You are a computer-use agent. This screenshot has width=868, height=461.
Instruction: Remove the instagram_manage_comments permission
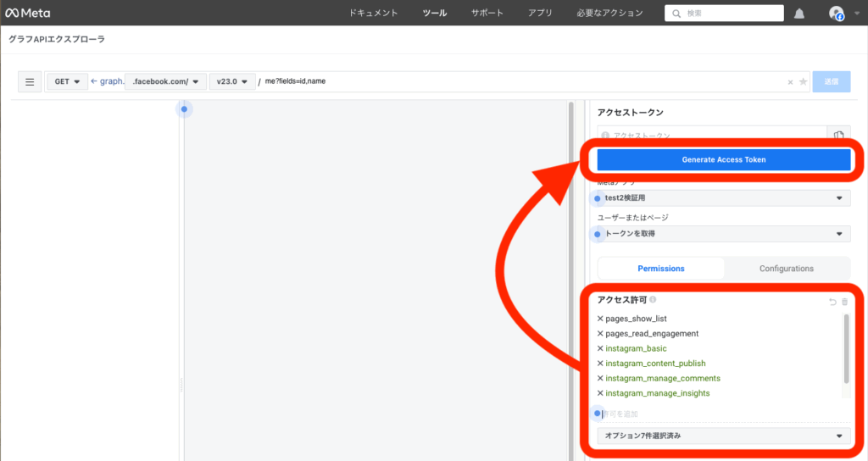pos(600,379)
